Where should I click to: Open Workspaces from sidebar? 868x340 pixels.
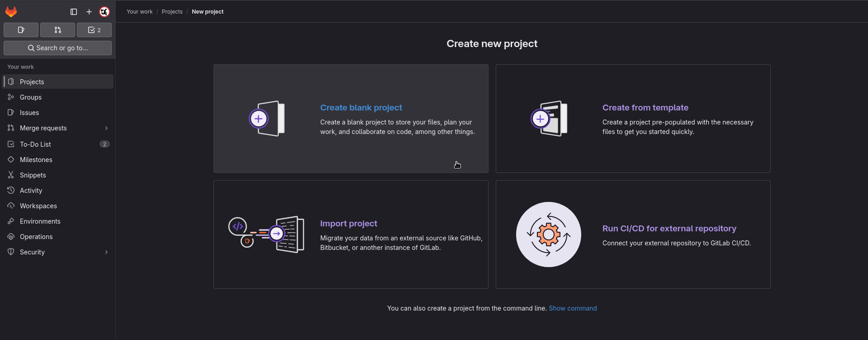pyautogui.click(x=58, y=206)
